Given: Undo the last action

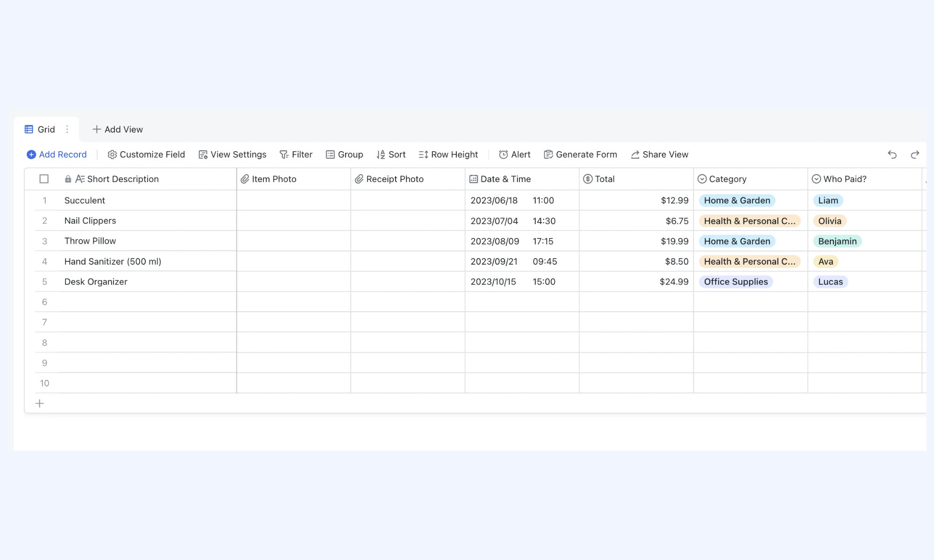Looking at the screenshot, I should pyautogui.click(x=892, y=154).
